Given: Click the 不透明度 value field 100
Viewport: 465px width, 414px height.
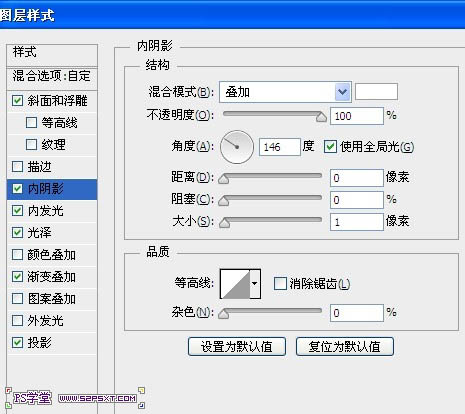Looking at the screenshot, I should (x=357, y=116).
